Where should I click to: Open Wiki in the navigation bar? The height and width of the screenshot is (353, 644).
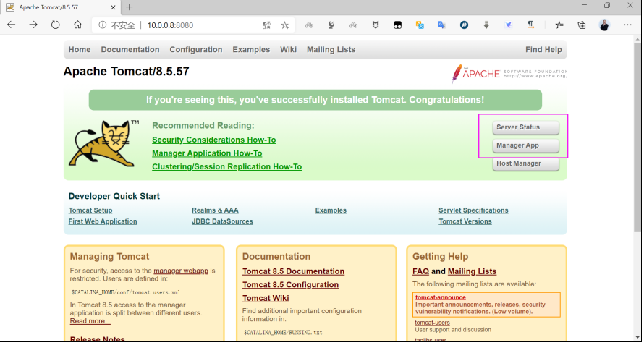point(288,50)
